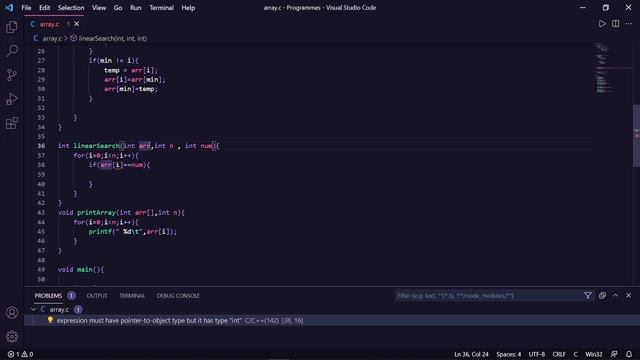Switch to the DEBUG CONSOLE tab
Image resolution: width=640 pixels, height=360 pixels.
(178, 296)
